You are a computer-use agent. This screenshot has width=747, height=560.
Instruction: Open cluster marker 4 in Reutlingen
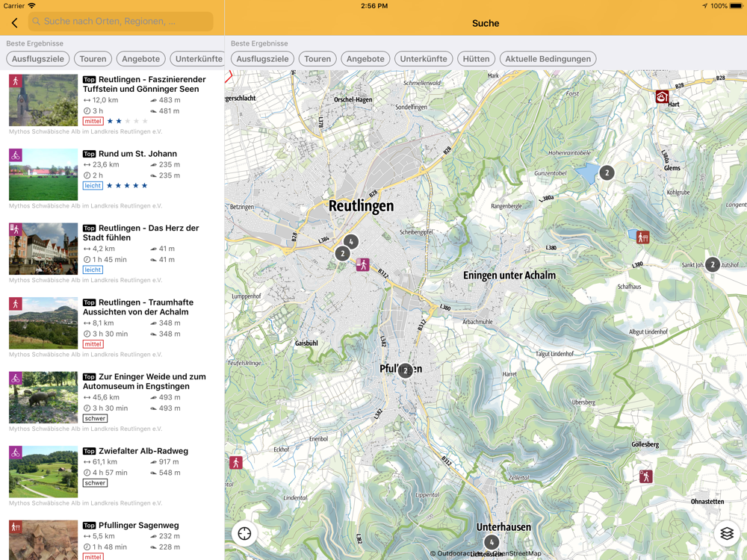pos(351,242)
